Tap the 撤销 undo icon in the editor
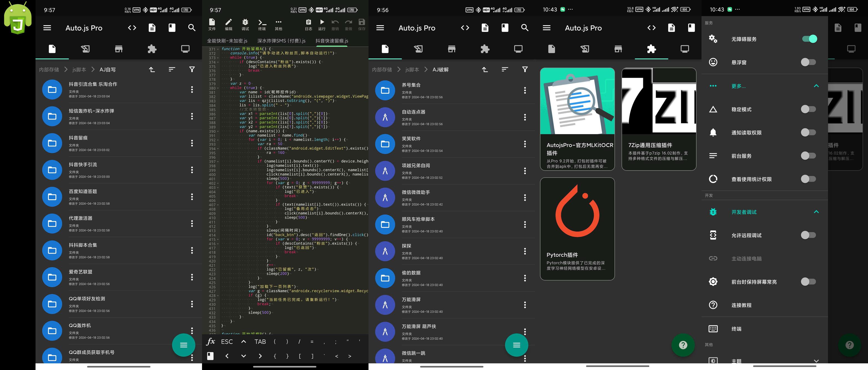 (x=335, y=25)
